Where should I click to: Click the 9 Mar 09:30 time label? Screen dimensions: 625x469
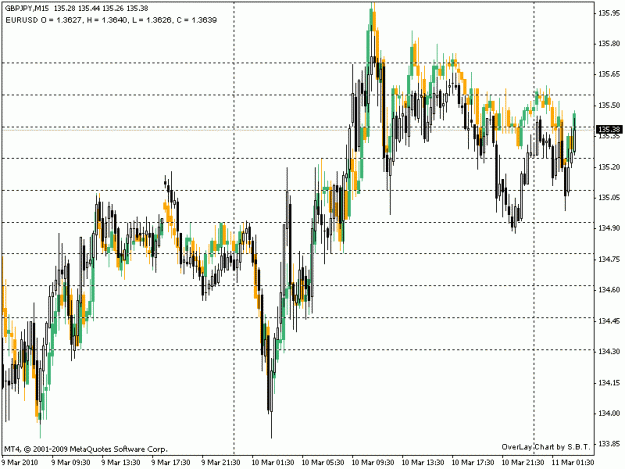click(71, 463)
